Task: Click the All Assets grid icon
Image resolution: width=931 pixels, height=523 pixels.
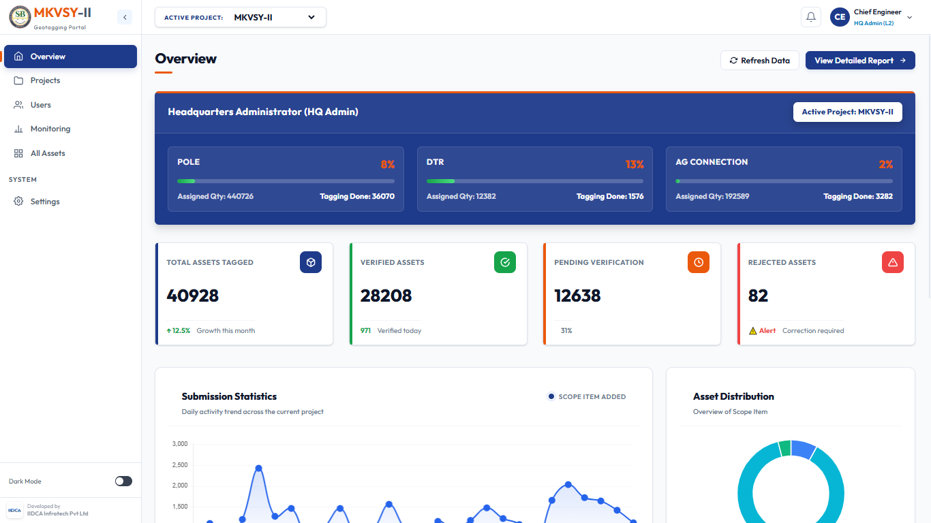Action: (18, 153)
